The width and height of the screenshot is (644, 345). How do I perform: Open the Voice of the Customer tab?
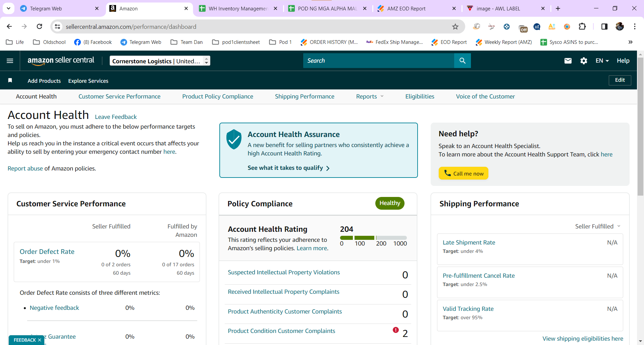pyautogui.click(x=485, y=96)
